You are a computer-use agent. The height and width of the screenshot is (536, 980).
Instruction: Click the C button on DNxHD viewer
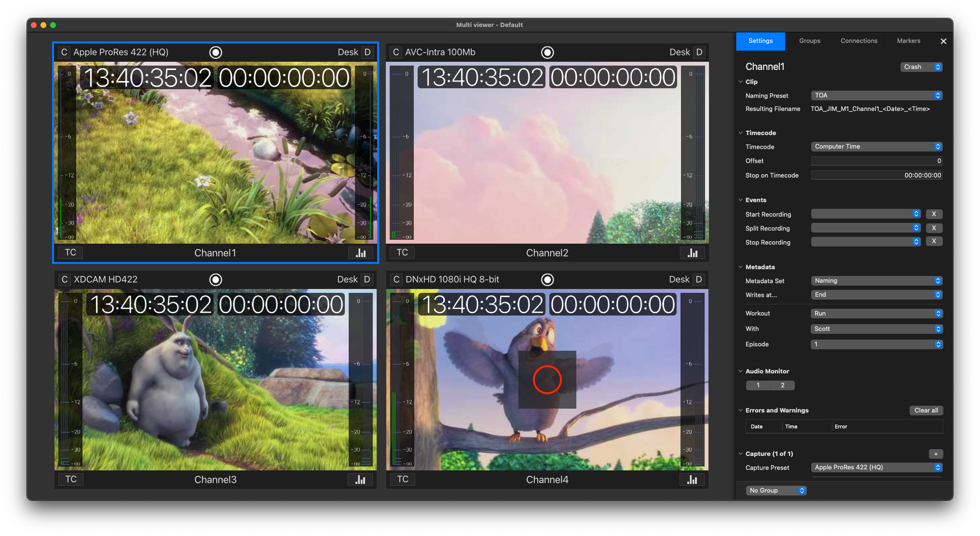coord(396,279)
